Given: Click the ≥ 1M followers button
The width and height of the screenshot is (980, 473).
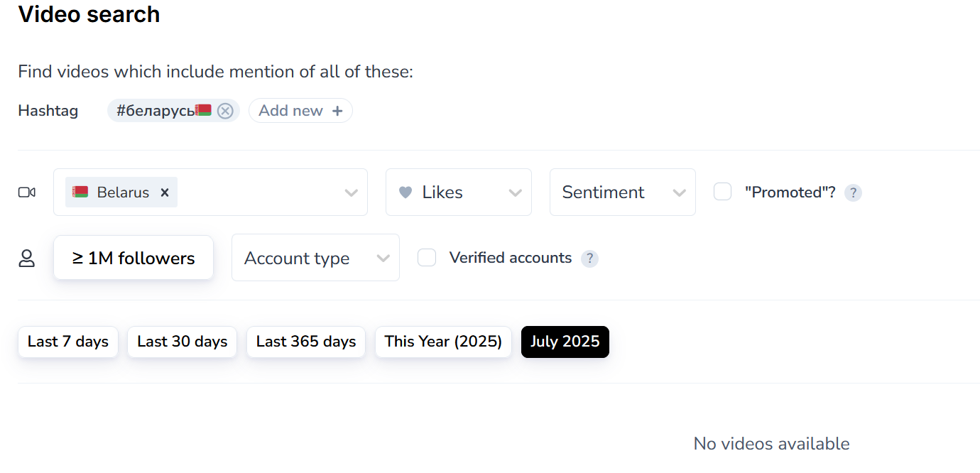Looking at the screenshot, I should [134, 258].
